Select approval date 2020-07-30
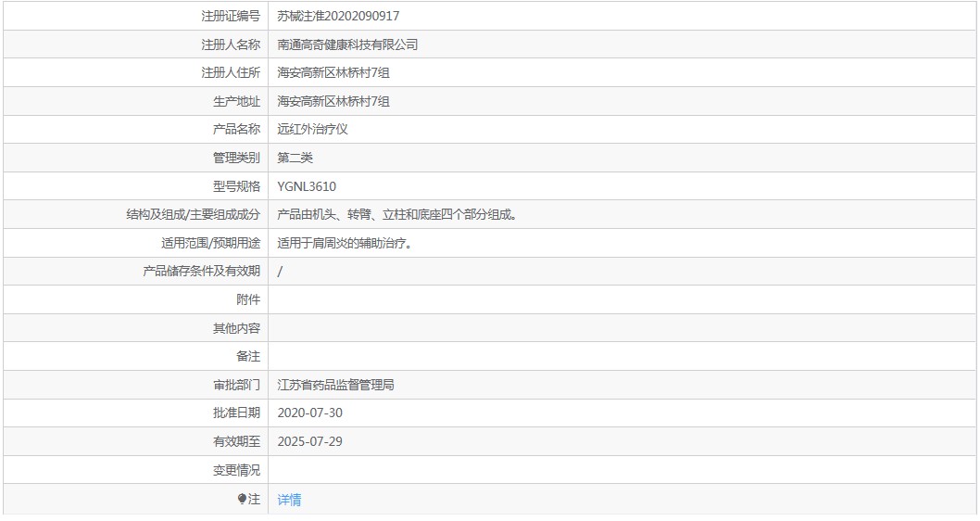The height and width of the screenshot is (521, 980). pos(310,413)
